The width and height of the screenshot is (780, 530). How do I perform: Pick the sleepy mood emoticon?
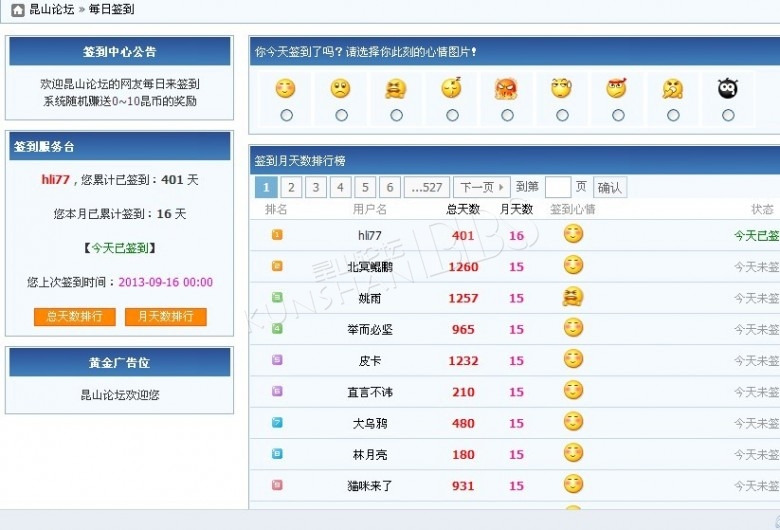click(x=452, y=88)
